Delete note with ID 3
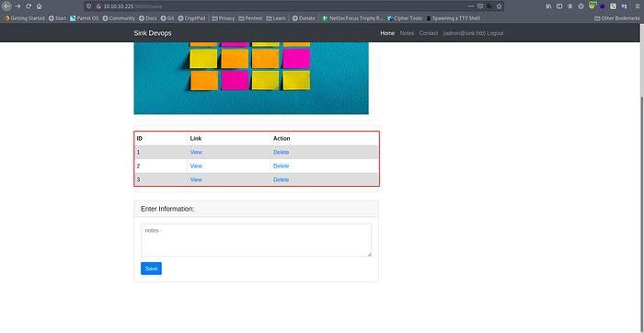 pos(281,179)
